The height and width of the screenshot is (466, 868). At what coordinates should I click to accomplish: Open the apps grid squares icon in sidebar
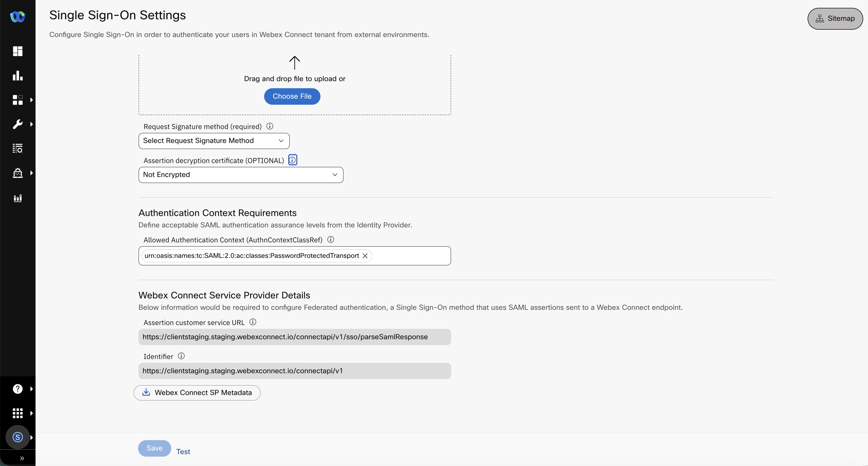[x=18, y=100]
